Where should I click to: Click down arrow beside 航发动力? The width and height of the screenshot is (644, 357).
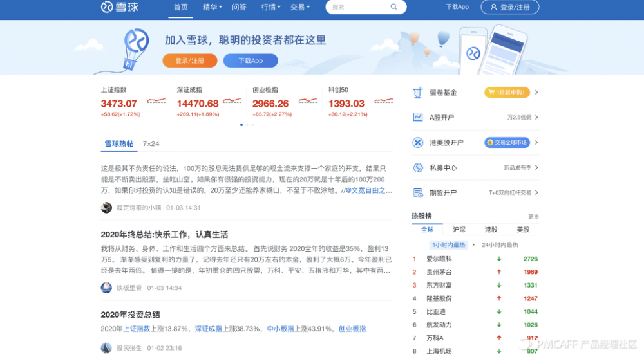pyautogui.click(x=499, y=325)
